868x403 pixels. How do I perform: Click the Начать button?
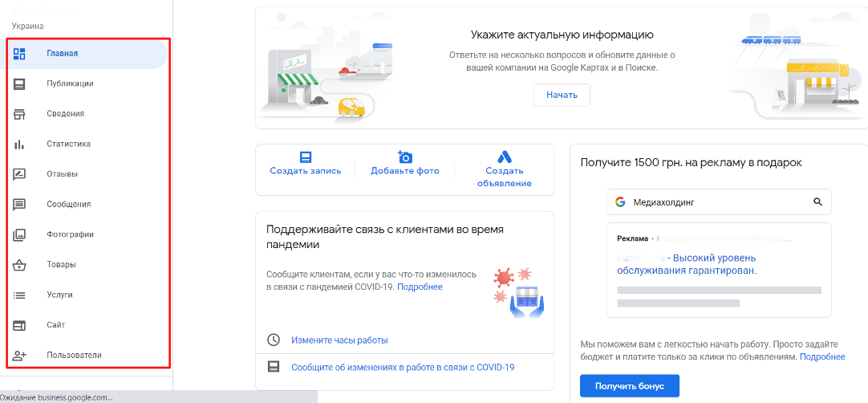tap(562, 95)
